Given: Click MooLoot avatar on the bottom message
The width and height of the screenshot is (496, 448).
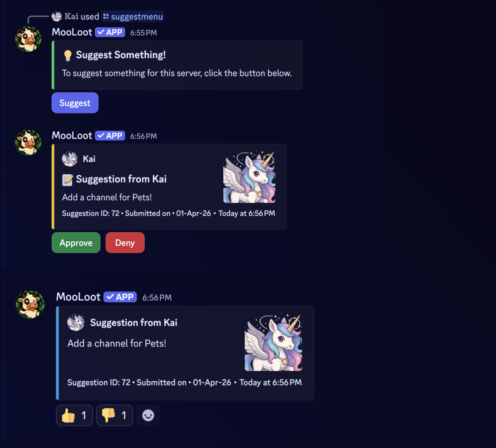Looking at the screenshot, I should [x=30, y=305].
